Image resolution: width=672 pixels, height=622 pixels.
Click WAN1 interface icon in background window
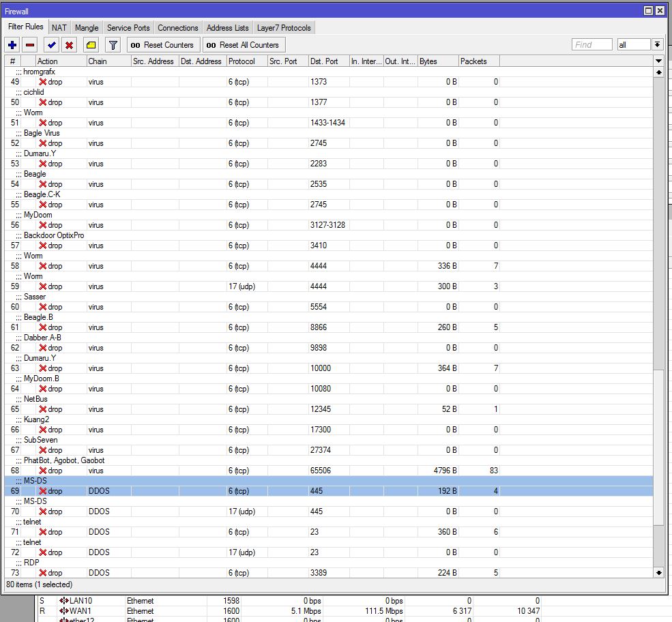coord(64,611)
